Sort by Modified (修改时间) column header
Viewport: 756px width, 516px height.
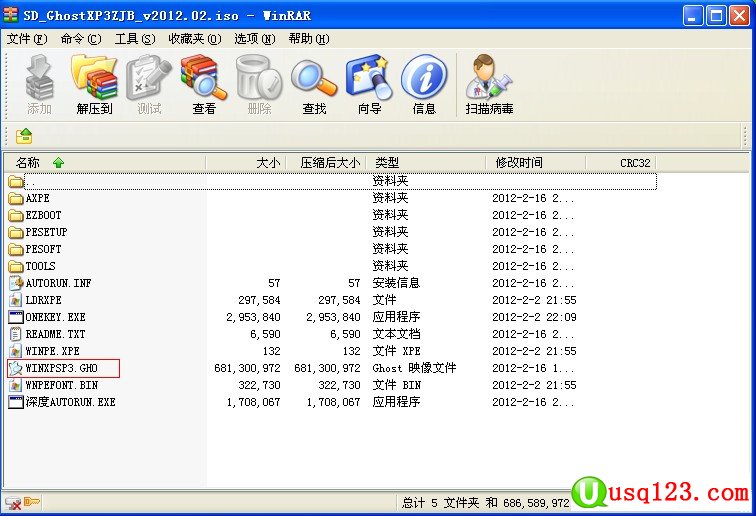pyautogui.click(x=535, y=163)
